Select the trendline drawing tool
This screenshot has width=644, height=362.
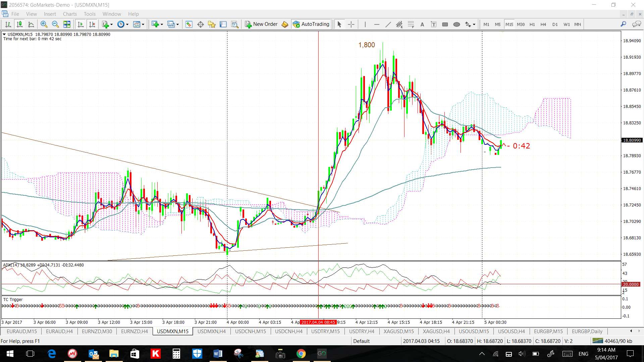(x=388, y=24)
